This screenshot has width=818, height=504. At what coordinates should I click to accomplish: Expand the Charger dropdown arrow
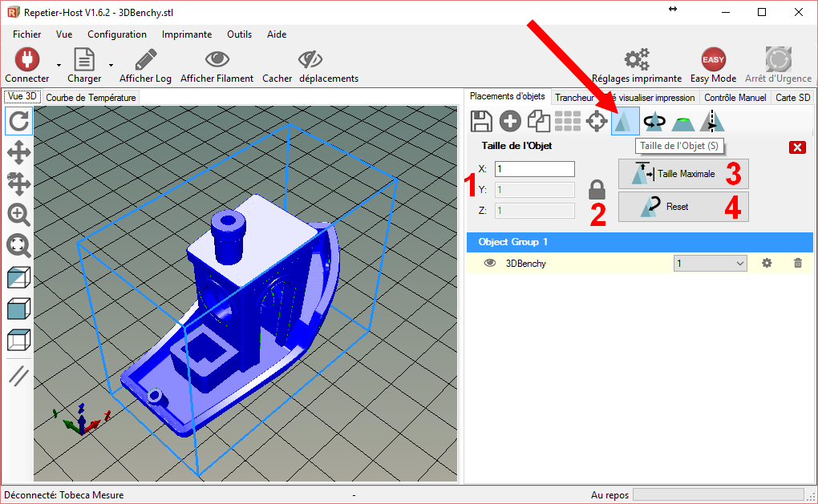pos(111,64)
